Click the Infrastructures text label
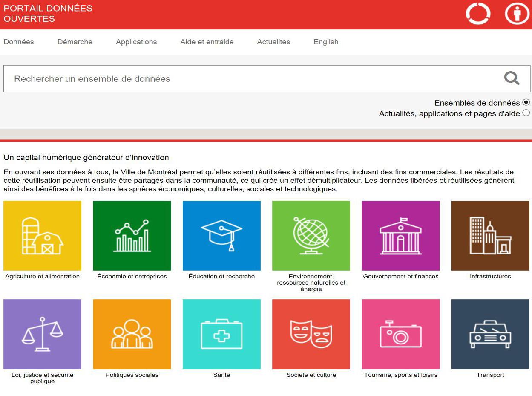The width and height of the screenshot is (532, 396). (490, 276)
